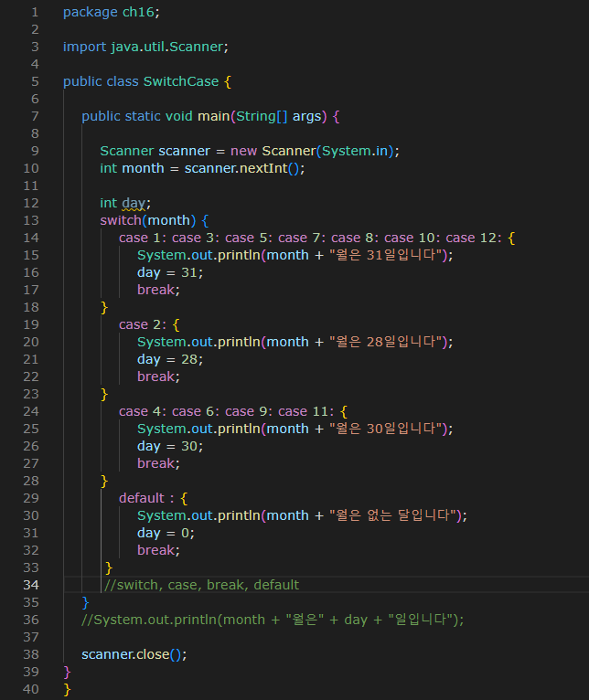
Task: Click the blue closing brace on line 35
Action: click(85, 602)
